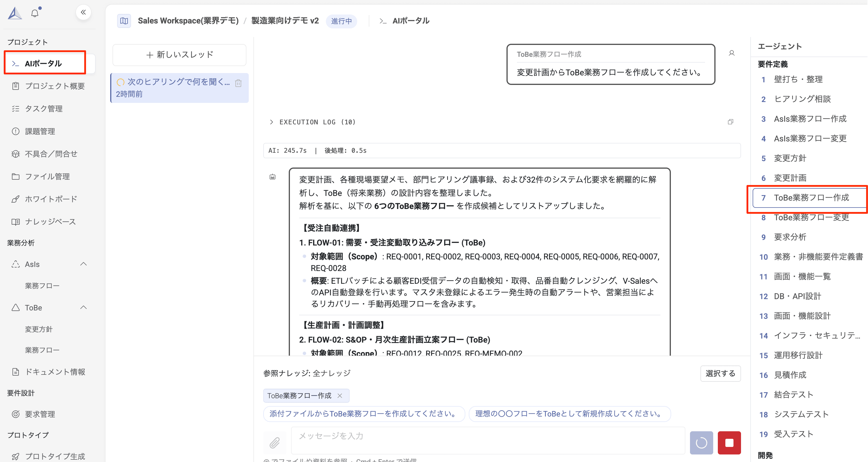Click 選択する for reference knowledge
This screenshot has height=462, width=868.
coord(720,373)
